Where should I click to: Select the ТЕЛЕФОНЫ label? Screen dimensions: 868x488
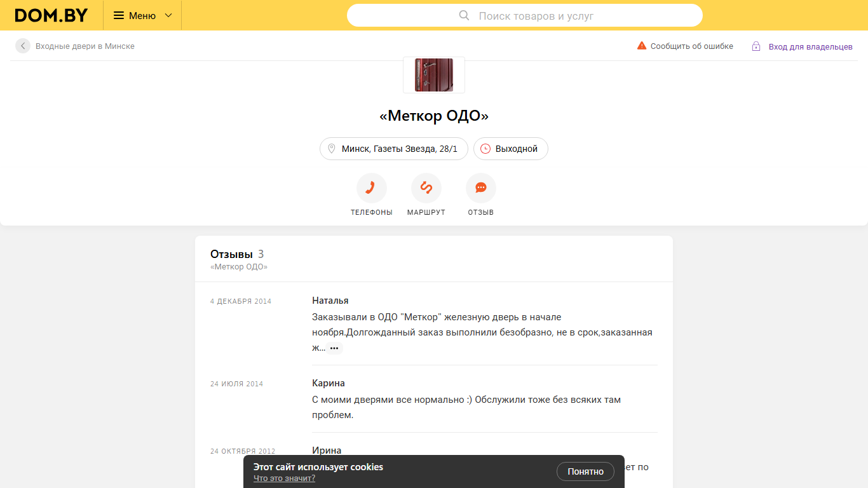372,212
